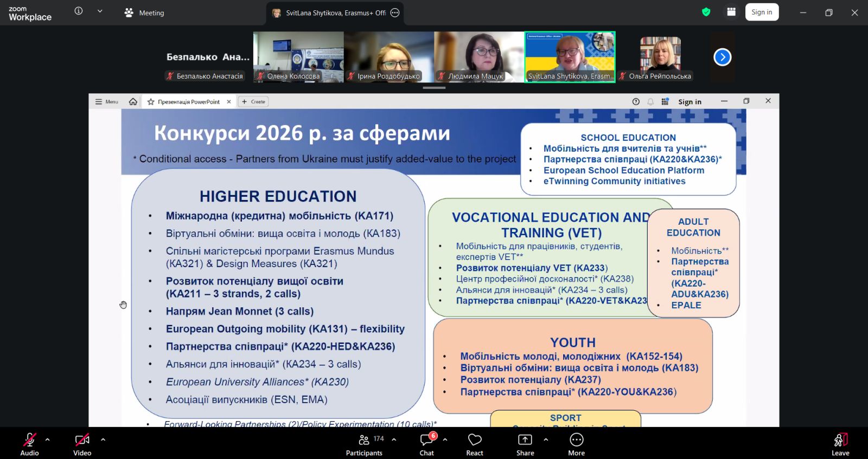The image size is (868, 459).
Task: Click the HIGHER EDUCATION heading
Action: [278, 196]
